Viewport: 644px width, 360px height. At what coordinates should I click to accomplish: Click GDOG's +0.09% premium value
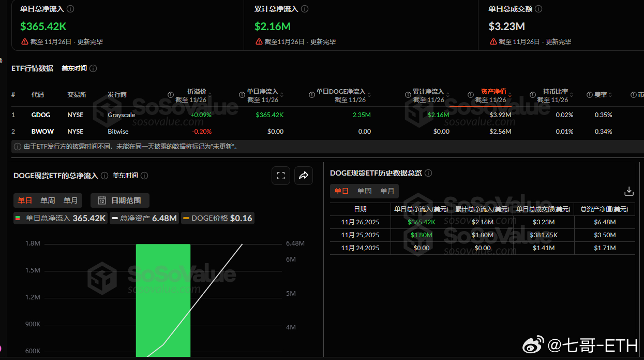point(201,115)
